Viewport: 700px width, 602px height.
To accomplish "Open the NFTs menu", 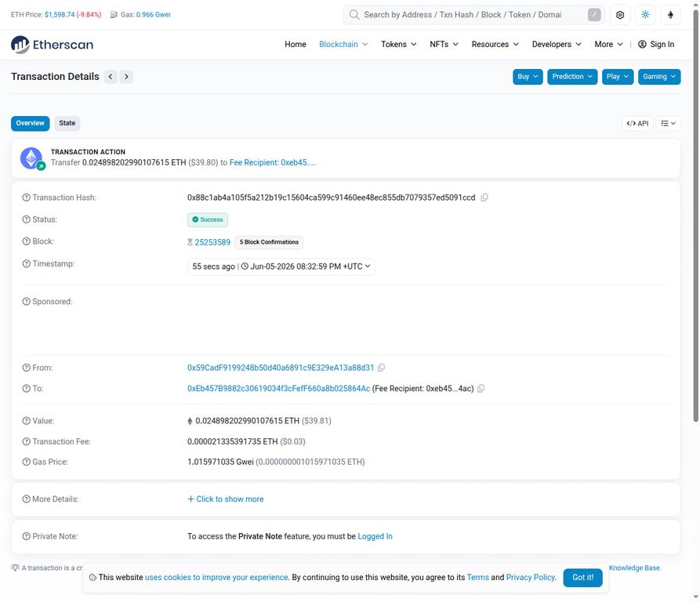I will click(x=444, y=44).
